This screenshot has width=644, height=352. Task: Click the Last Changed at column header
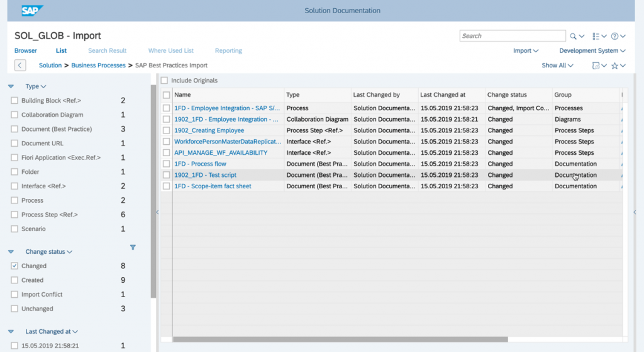coord(452,94)
